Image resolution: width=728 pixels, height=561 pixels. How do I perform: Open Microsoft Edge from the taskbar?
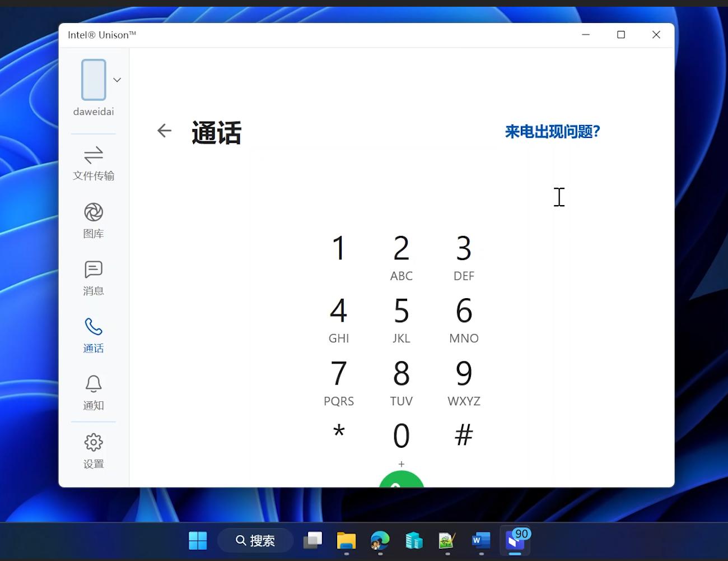pos(380,540)
